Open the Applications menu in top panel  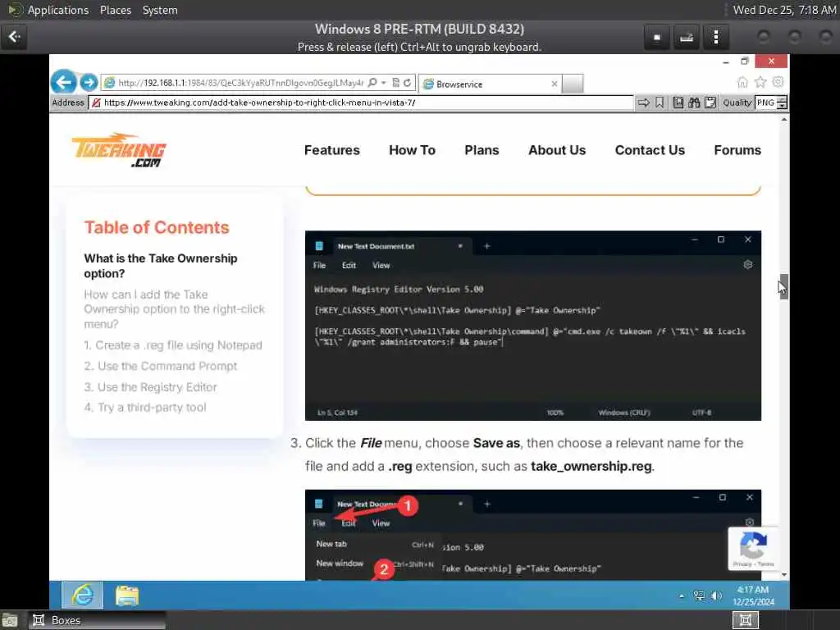[x=58, y=10]
